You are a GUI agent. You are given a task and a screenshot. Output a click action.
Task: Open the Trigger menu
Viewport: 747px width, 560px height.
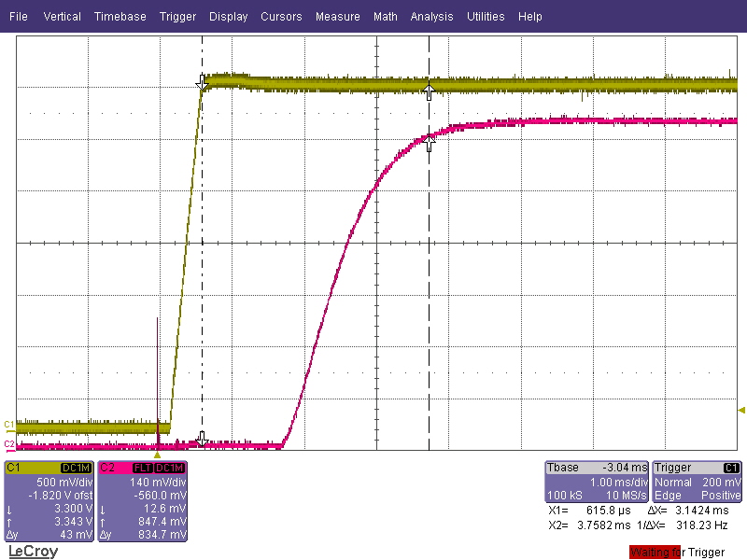pyautogui.click(x=177, y=17)
